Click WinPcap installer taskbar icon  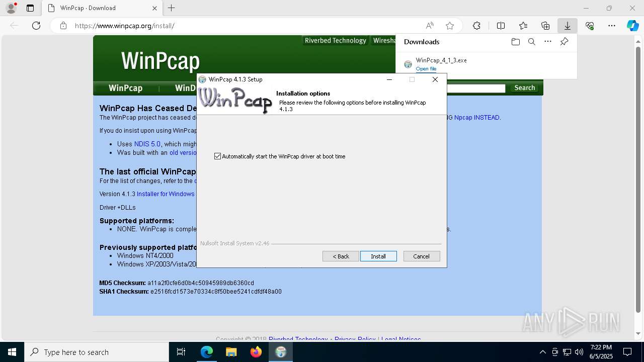tap(281, 352)
